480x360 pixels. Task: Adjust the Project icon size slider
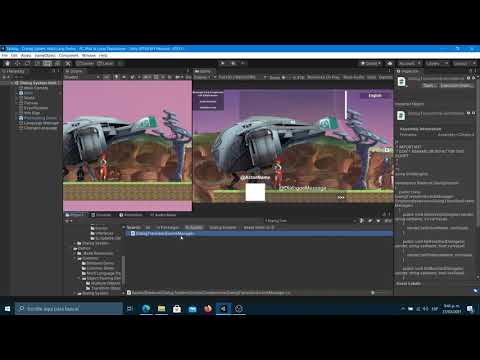pos(378,293)
